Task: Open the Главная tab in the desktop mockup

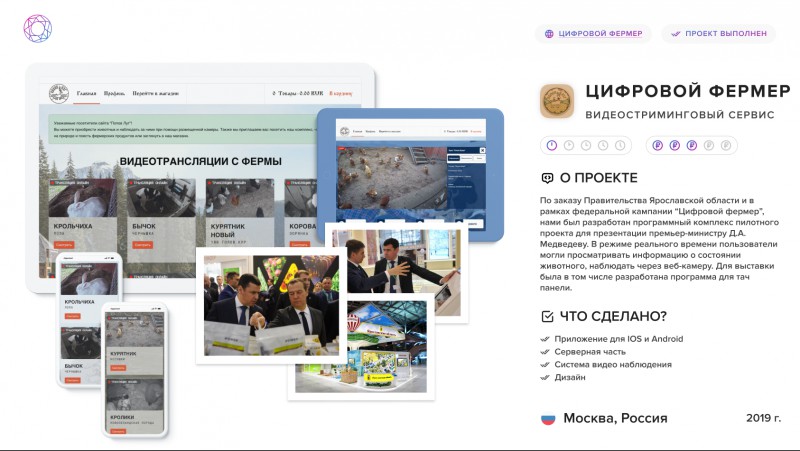Action: pyautogui.click(x=86, y=93)
